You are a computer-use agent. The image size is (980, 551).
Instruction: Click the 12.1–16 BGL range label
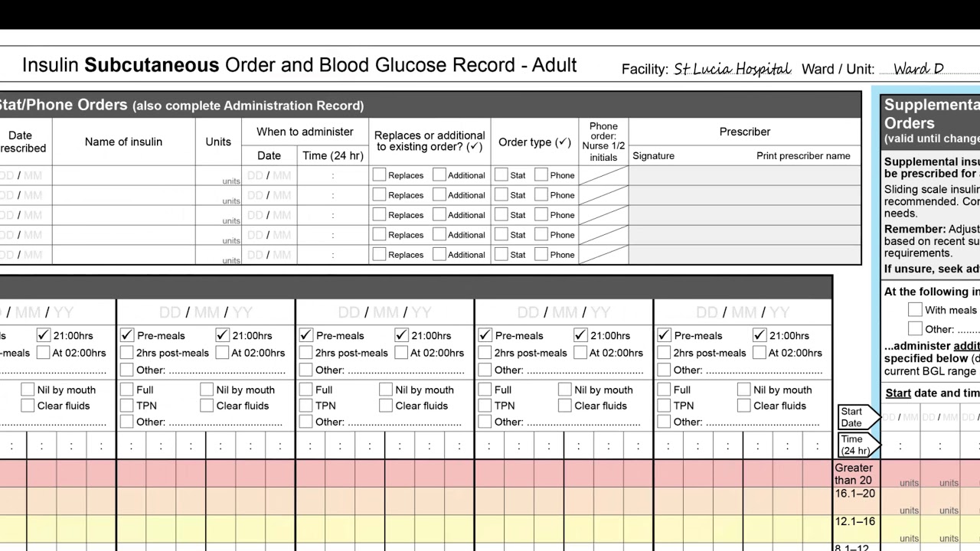coord(854,521)
